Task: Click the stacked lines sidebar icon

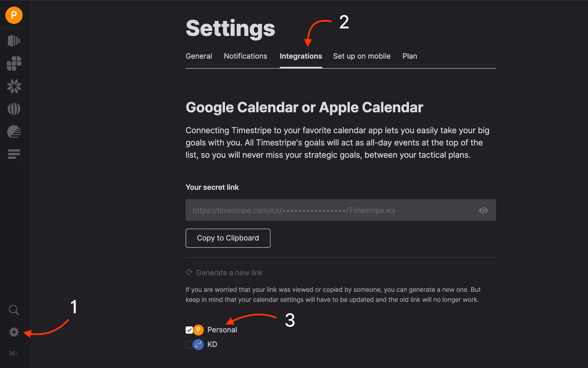Action: click(x=14, y=154)
